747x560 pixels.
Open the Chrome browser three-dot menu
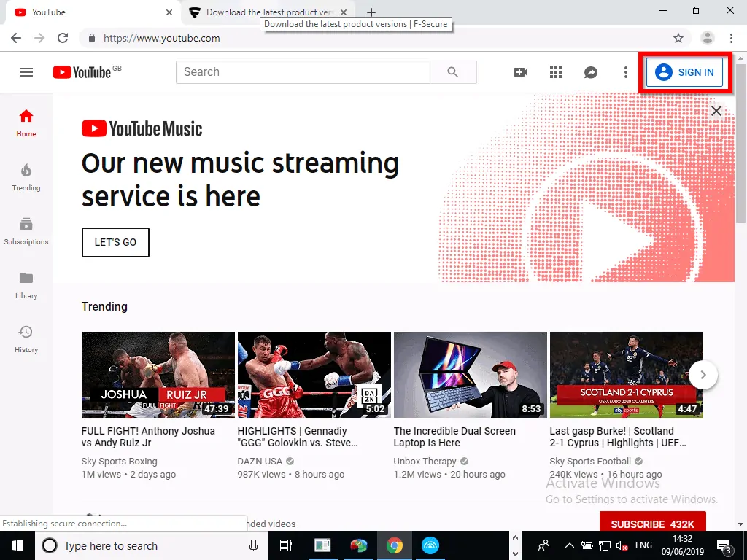pos(732,38)
